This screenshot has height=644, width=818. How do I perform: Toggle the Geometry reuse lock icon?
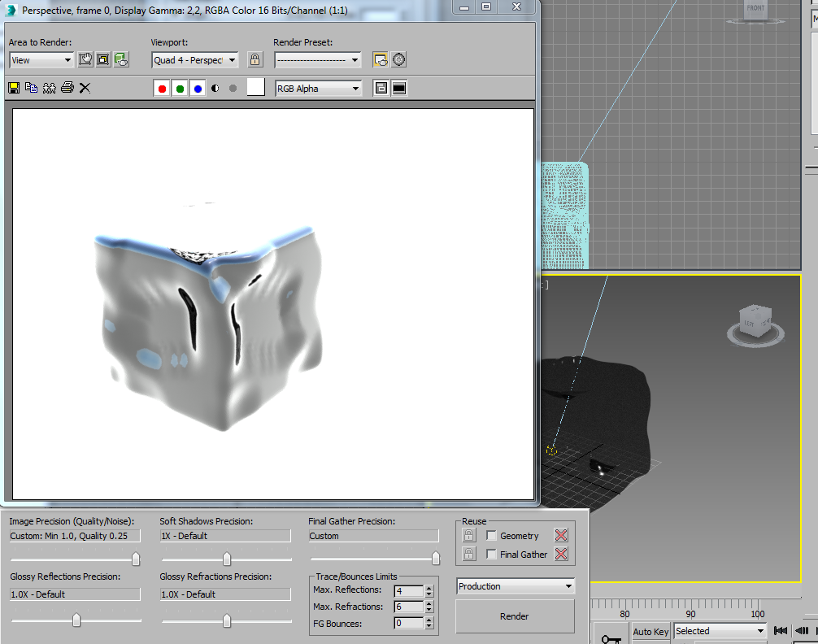[469, 536]
